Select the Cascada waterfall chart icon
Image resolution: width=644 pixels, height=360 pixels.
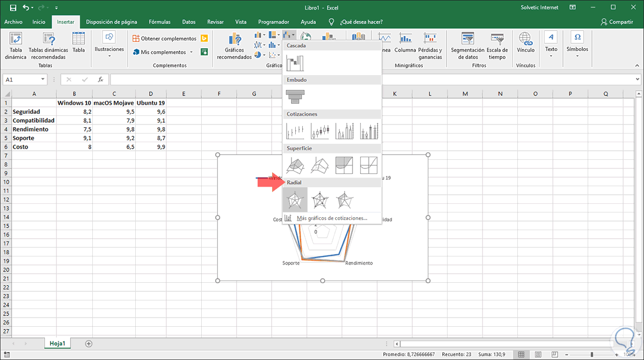(295, 62)
